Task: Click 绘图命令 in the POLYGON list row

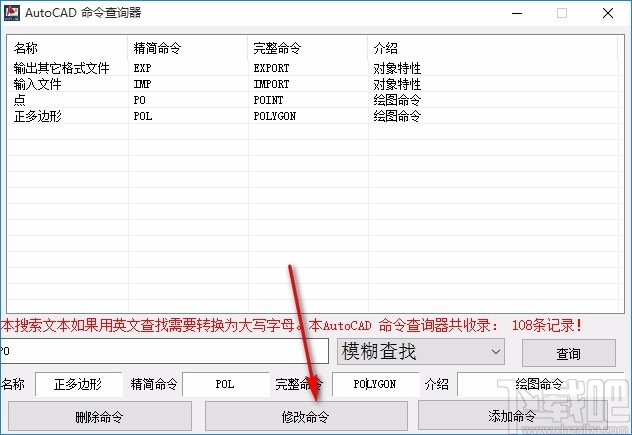Action: 397,116
